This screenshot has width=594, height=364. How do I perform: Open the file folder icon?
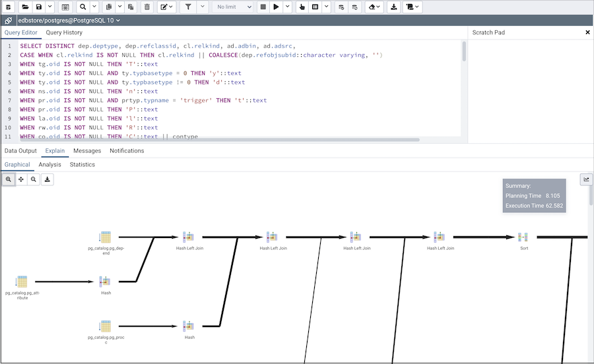click(25, 7)
